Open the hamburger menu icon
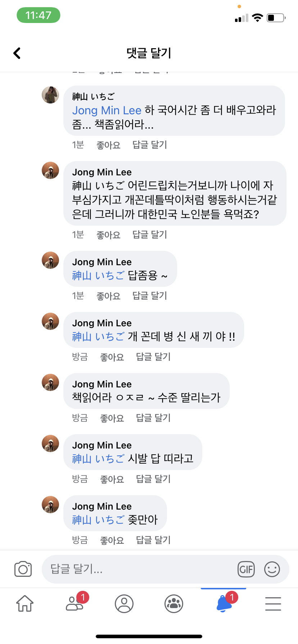Image resolution: width=298 pixels, height=644 pixels. coord(273,603)
